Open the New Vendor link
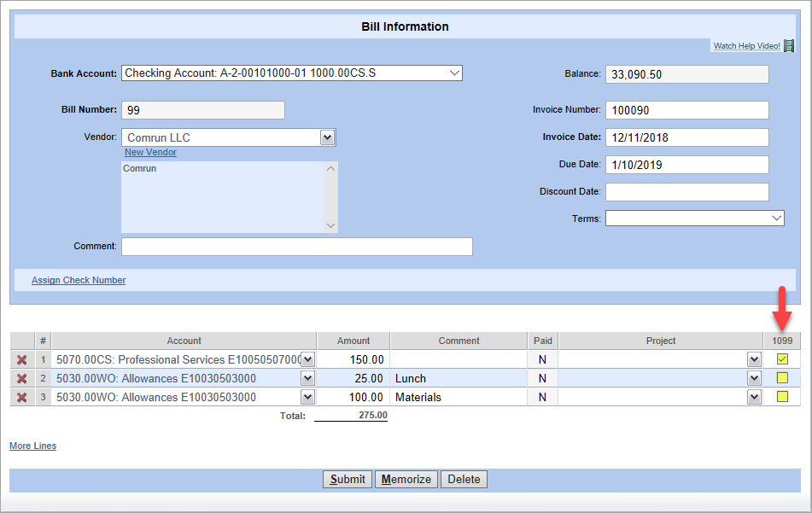The height and width of the screenshot is (513, 812). click(150, 152)
